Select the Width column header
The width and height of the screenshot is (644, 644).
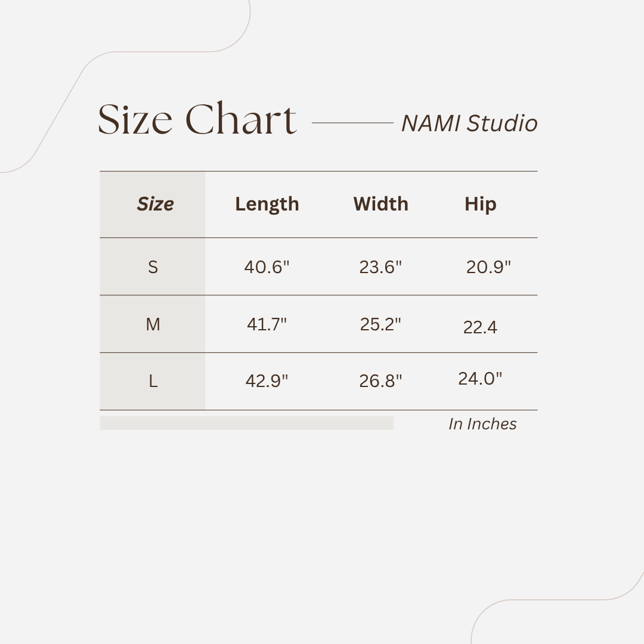pos(380,204)
